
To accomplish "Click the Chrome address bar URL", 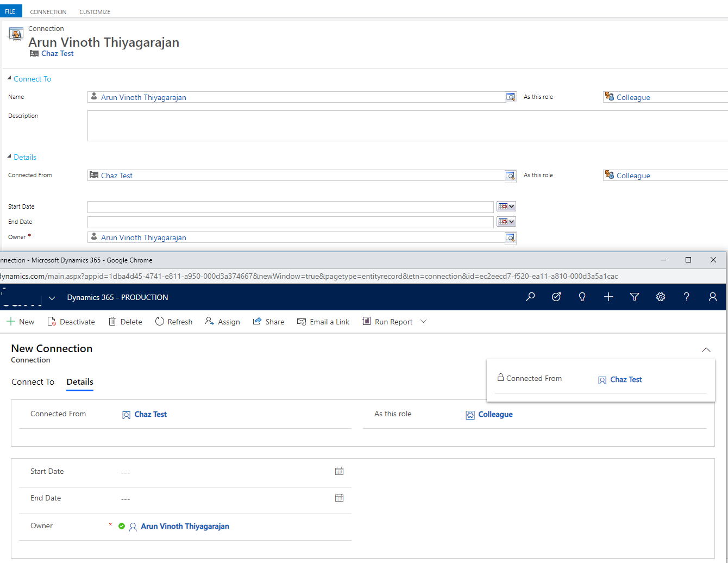I will [x=309, y=276].
